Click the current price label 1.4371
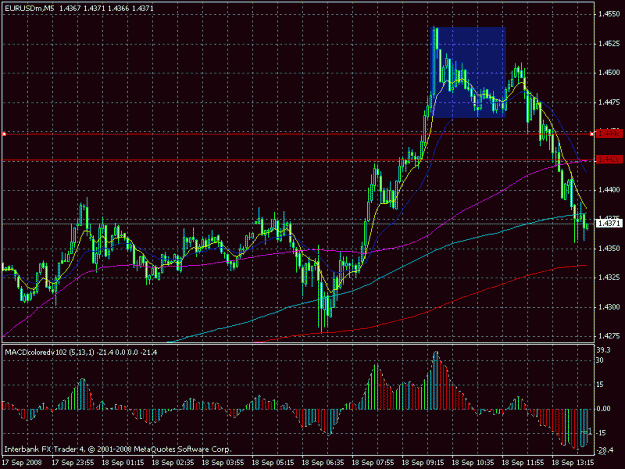The image size is (625, 469). pyautogui.click(x=609, y=224)
